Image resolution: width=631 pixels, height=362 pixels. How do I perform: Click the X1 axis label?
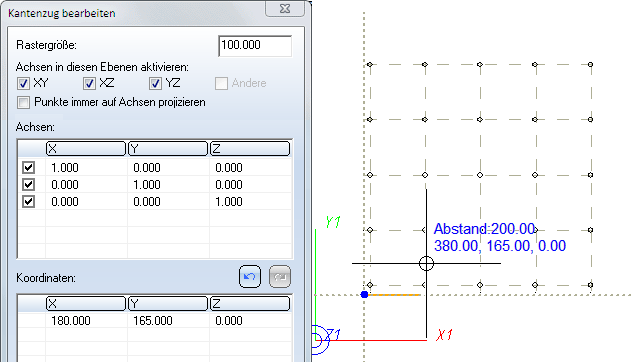(444, 335)
